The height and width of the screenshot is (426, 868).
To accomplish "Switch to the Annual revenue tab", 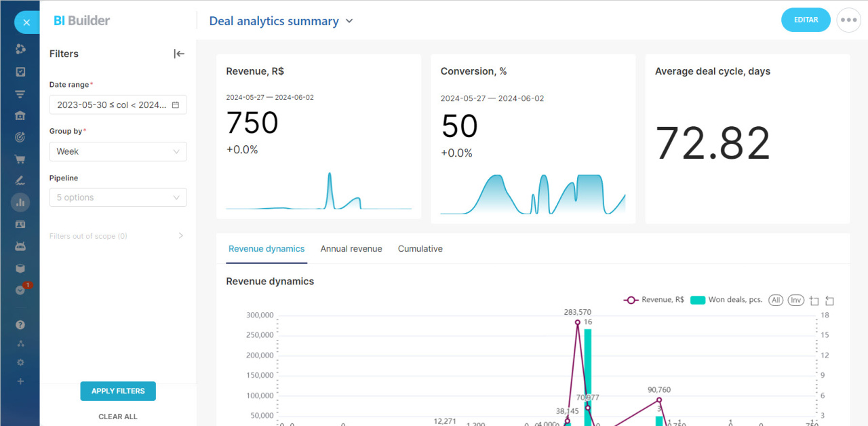I will point(351,249).
